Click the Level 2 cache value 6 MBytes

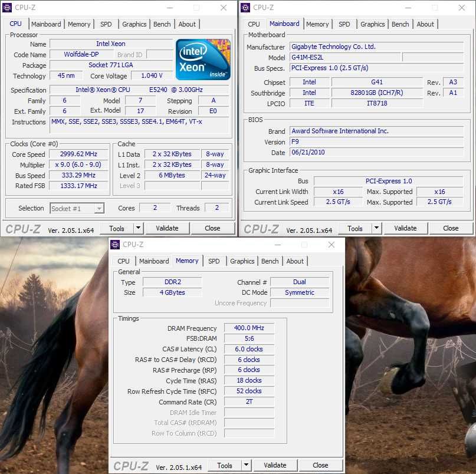point(172,175)
